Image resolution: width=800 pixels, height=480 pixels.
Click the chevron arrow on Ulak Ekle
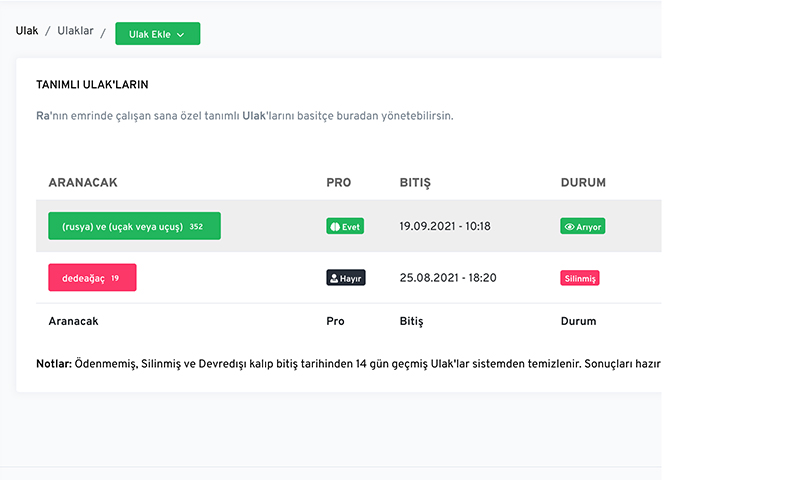point(180,35)
